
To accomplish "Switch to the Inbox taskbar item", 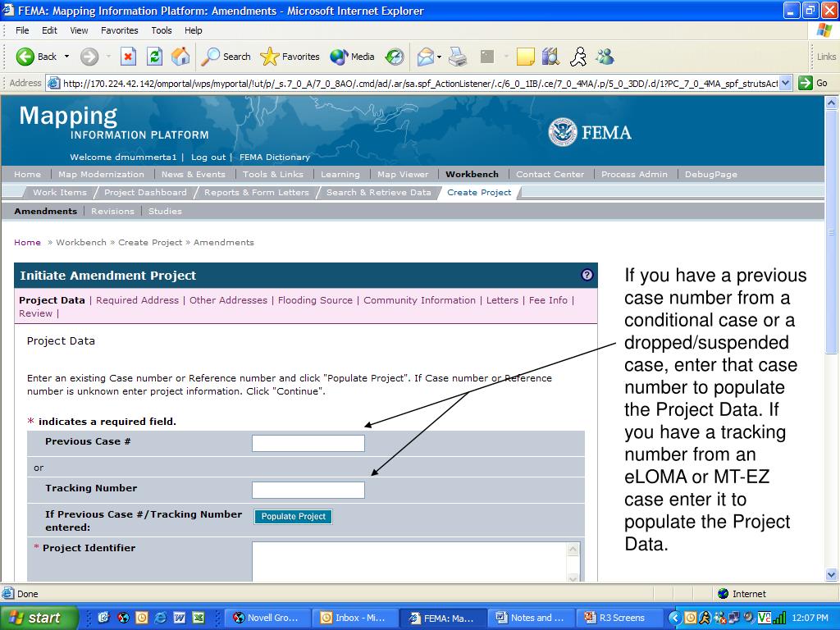I will pyautogui.click(x=356, y=618).
